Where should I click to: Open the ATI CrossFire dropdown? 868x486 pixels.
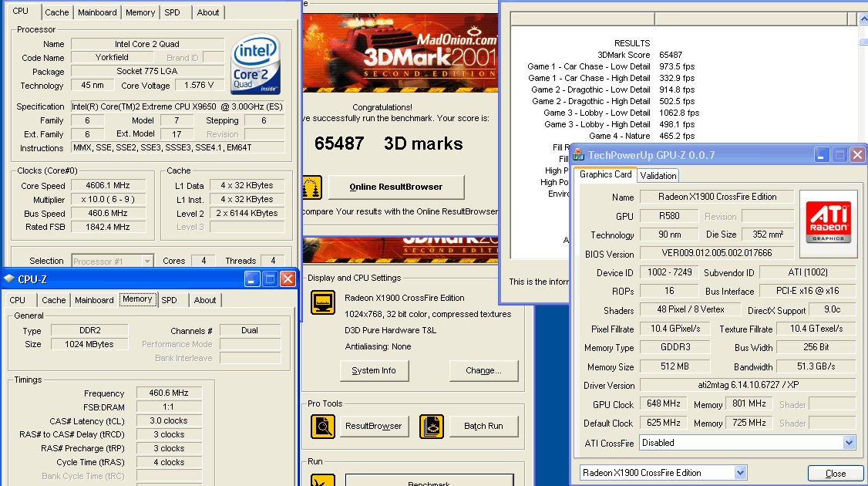(x=849, y=443)
